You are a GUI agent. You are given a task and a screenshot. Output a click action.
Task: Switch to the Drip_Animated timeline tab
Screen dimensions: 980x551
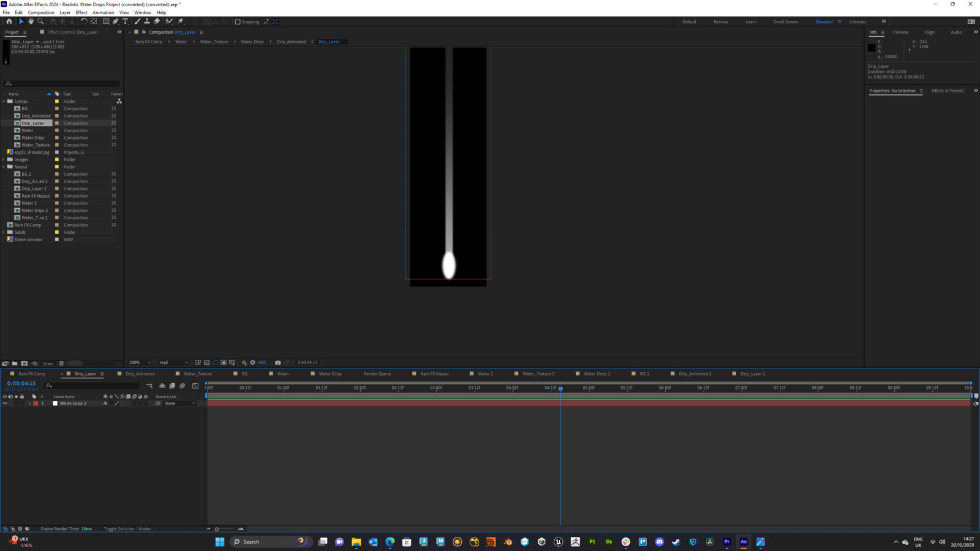click(x=140, y=373)
